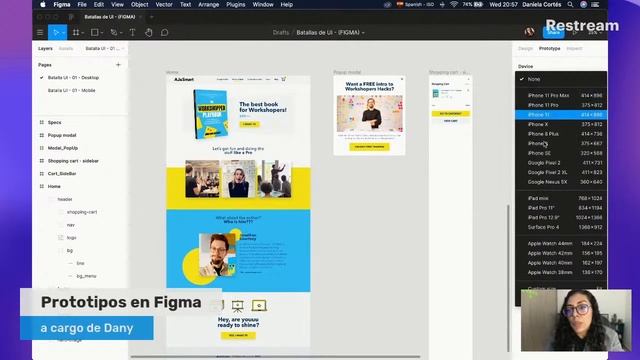Image resolution: width=640 pixels, height=360 pixels.
Task: Open shape tools dropdown arrow
Action: click(102, 33)
